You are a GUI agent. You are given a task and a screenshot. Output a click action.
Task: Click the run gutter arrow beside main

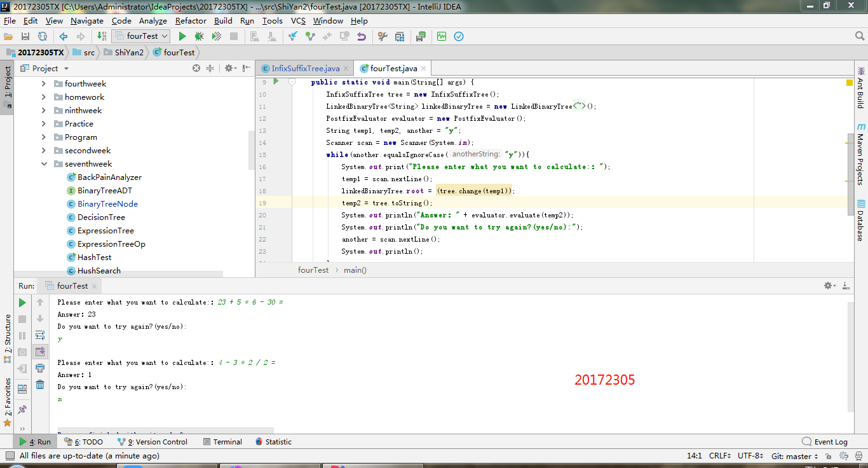(x=276, y=81)
